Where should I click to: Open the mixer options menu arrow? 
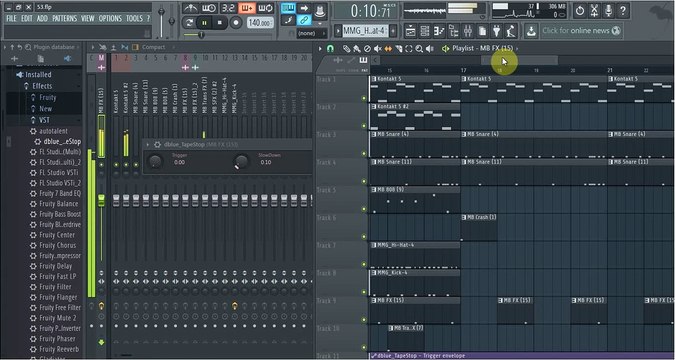click(92, 47)
